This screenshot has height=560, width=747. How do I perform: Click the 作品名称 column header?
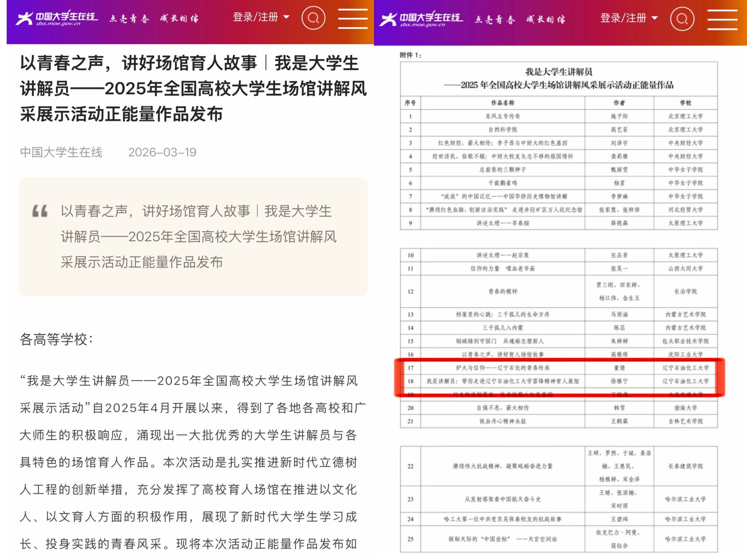[503, 103]
